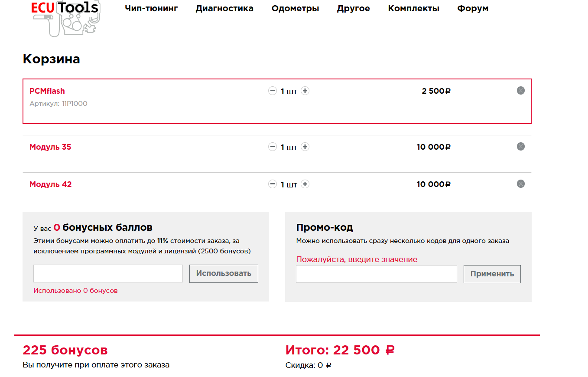Open the Модуль 42 product link
The image size is (588, 377).
click(51, 184)
